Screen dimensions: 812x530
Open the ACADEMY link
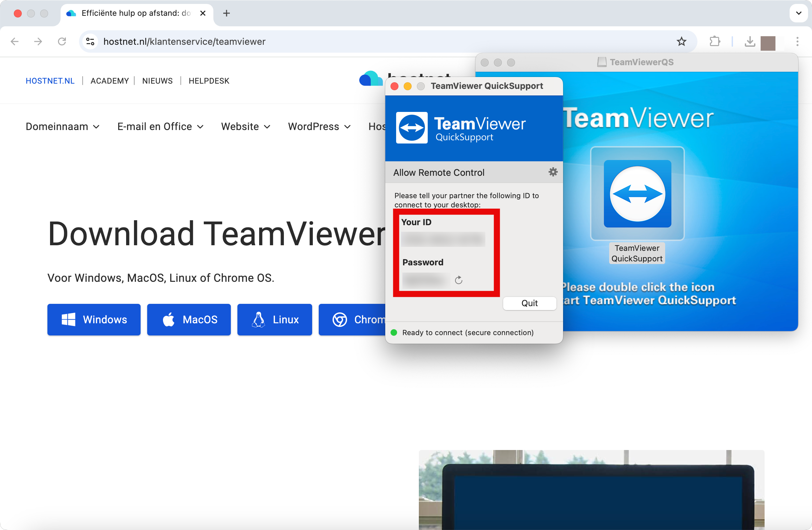pyautogui.click(x=110, y=81)
